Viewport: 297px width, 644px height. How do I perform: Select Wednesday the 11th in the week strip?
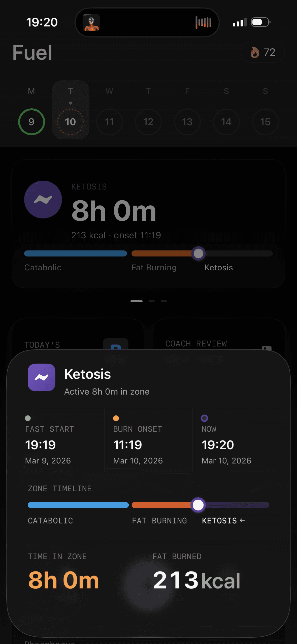pos(109,122)
